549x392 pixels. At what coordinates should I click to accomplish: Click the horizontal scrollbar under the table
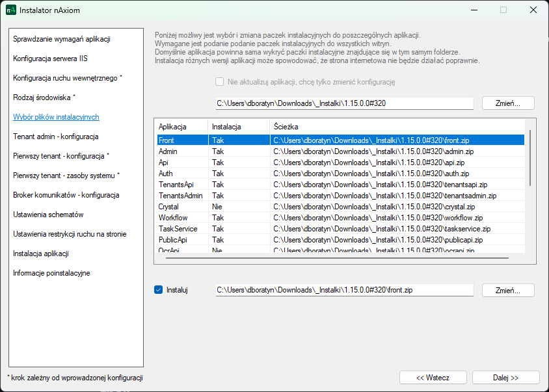click(338, 258)
